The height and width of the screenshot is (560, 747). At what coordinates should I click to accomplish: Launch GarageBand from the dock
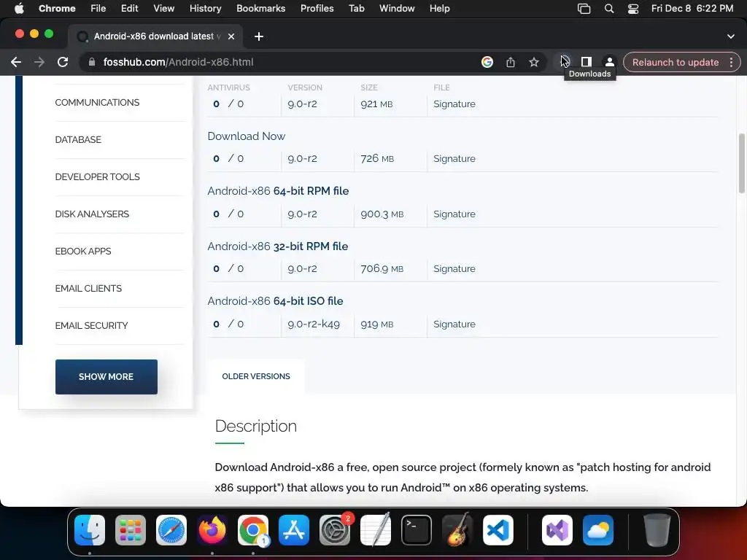[x=457, y=530]
